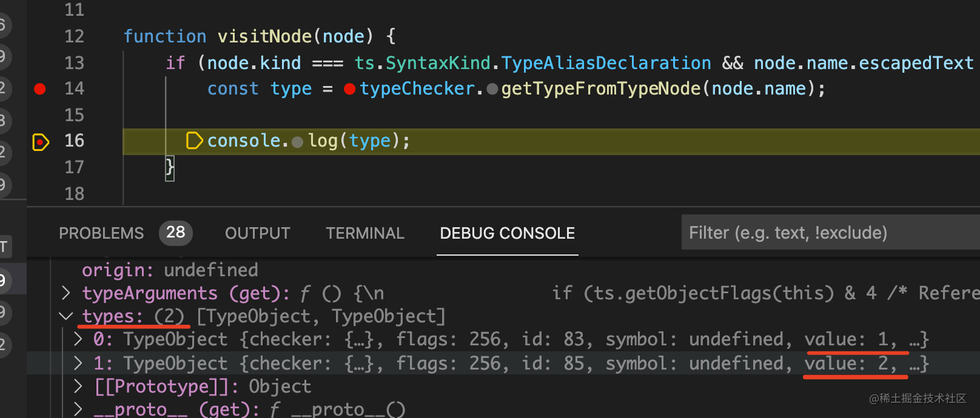Enable the gray inline breakpoint before log

(298, 142)
